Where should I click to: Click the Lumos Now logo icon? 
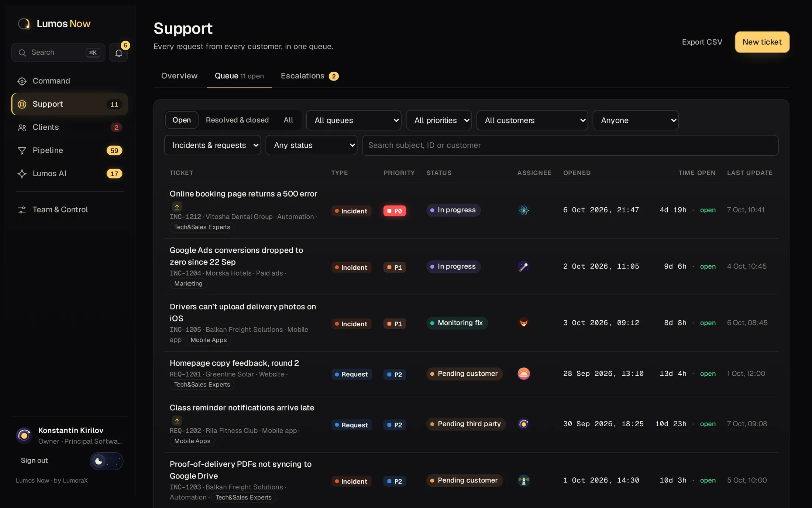click(x=24, y=24)
